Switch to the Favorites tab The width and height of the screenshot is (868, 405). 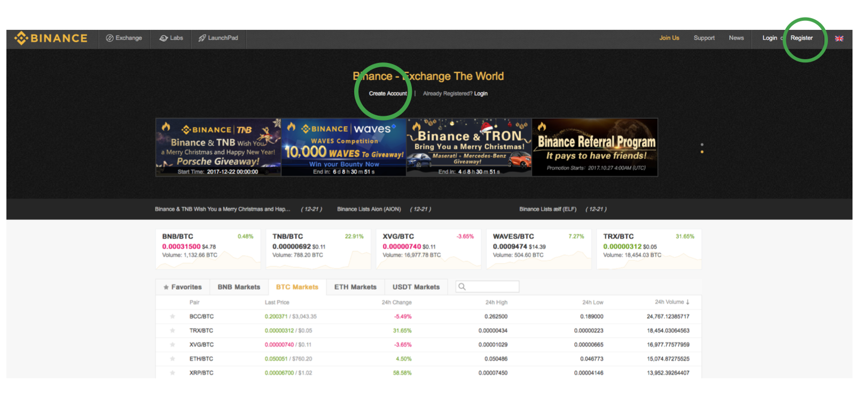[x=183, y=287]
